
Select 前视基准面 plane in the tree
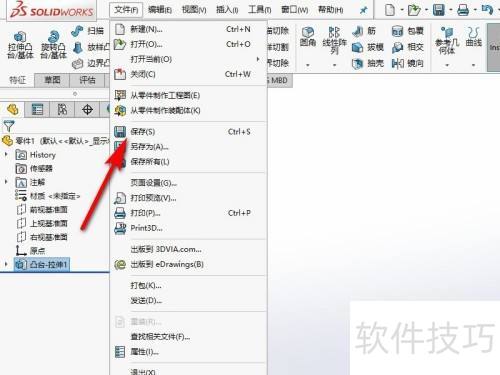click(42, 210)
